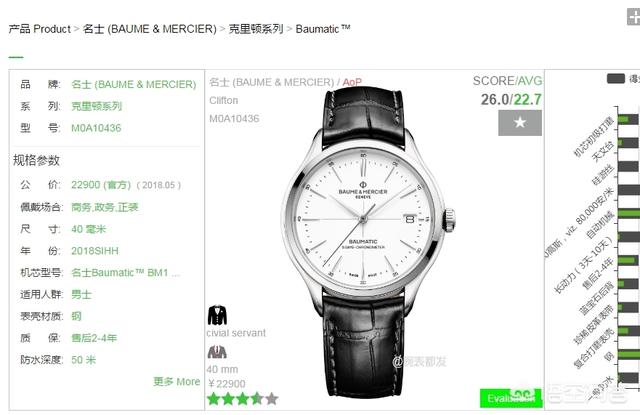Click the 2018SIHH year link
The height and width of the screenshot is (415, 640).
click(x=95, y=251)
